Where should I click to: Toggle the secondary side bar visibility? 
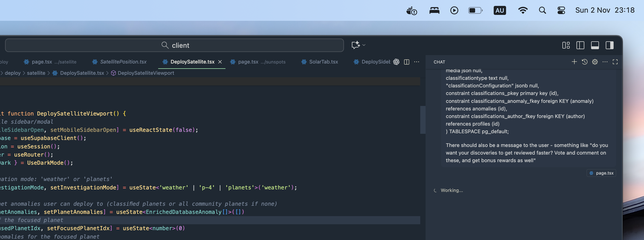tap(609, 45)
